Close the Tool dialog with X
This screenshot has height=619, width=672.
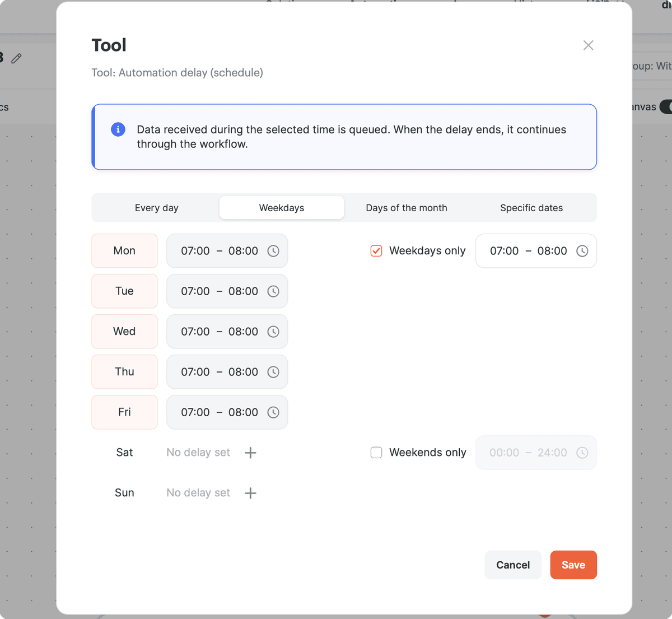(588, 45)
